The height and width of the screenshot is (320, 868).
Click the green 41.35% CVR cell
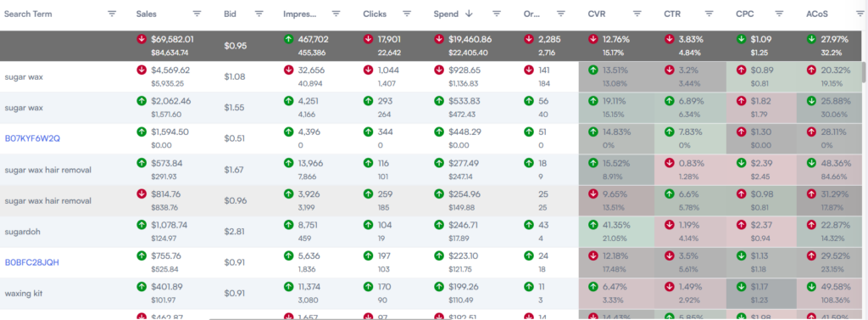(x=615, y=231)
